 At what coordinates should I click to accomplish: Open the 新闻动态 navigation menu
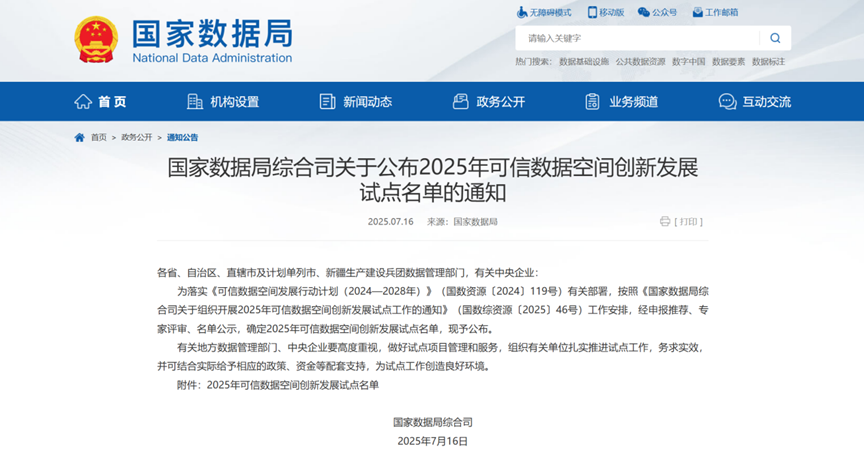368,101
